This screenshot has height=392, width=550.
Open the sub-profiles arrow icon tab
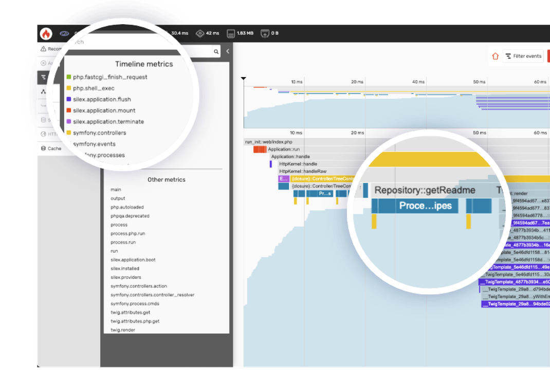tap(43, 105)
